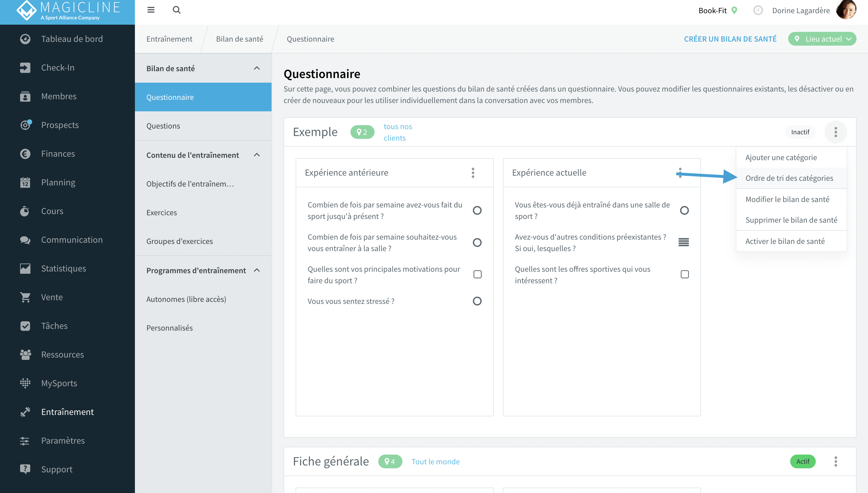Click CRÉER UN BILAN DE SANTÉ
This screenshot has height=493, width=868.
tap(730, 39)
